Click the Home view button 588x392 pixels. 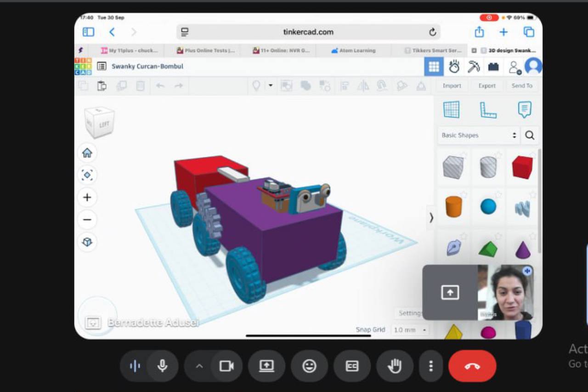click(87, 153)
